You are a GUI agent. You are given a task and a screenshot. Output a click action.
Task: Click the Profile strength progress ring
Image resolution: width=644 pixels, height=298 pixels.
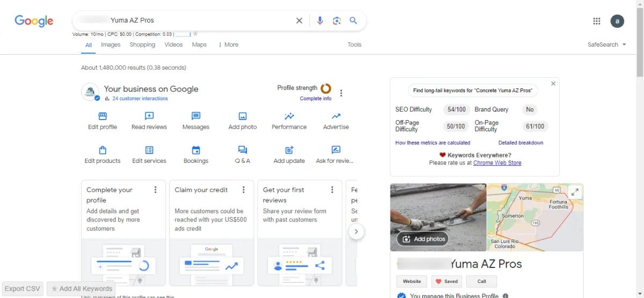[326, 88]
